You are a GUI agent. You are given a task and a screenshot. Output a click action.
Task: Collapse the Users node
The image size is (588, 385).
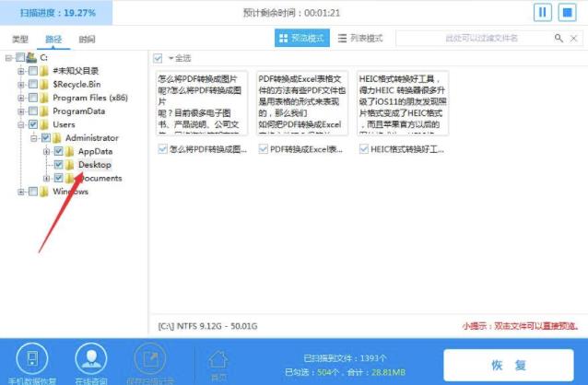(21, 125)
